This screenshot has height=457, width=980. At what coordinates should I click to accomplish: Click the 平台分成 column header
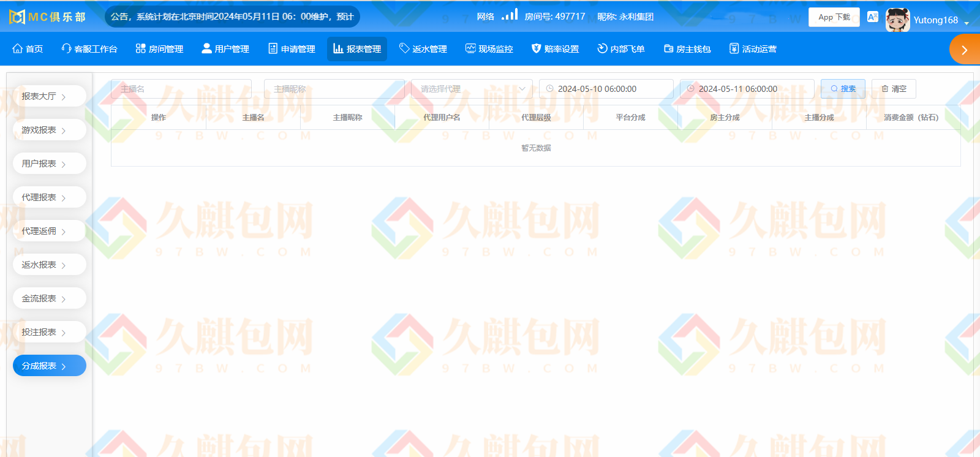(x=630, y=118)
